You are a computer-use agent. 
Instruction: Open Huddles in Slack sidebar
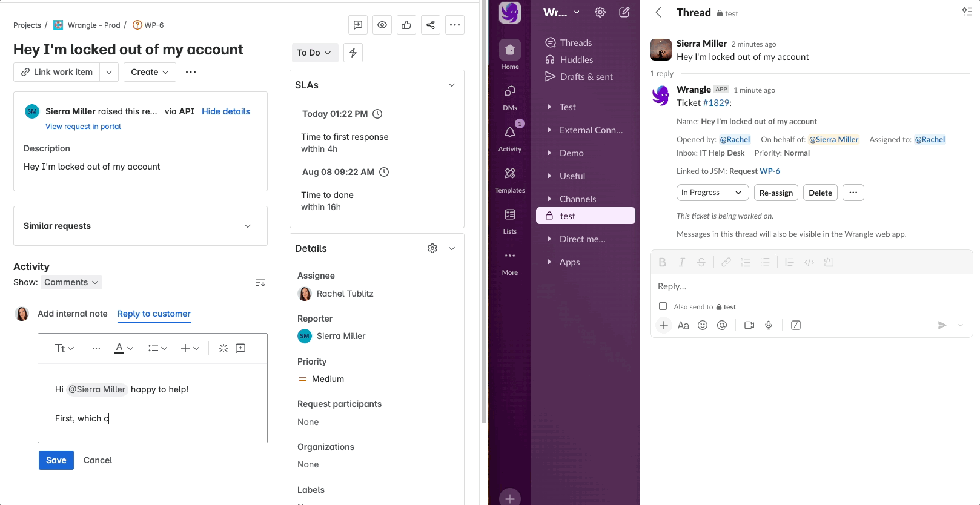pos(586,59)
